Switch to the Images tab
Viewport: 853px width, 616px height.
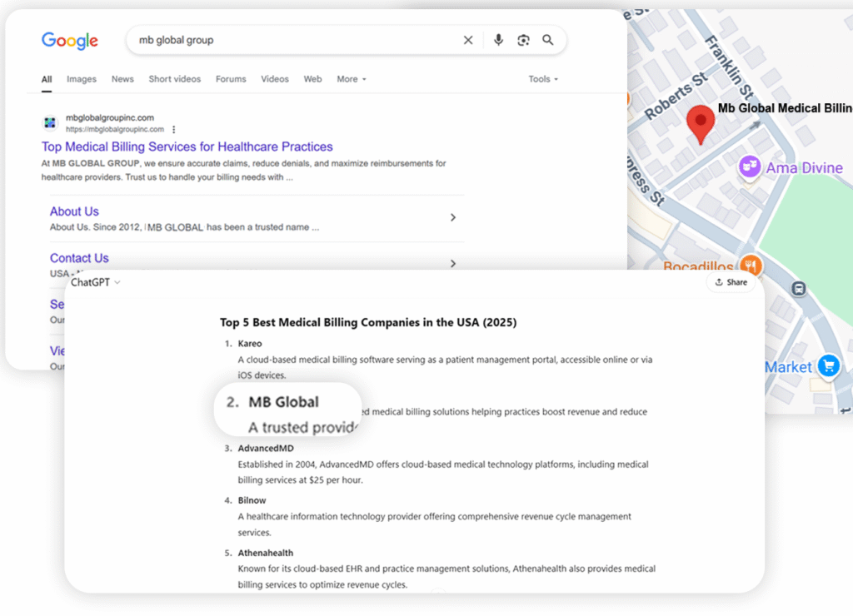point(82,79)
